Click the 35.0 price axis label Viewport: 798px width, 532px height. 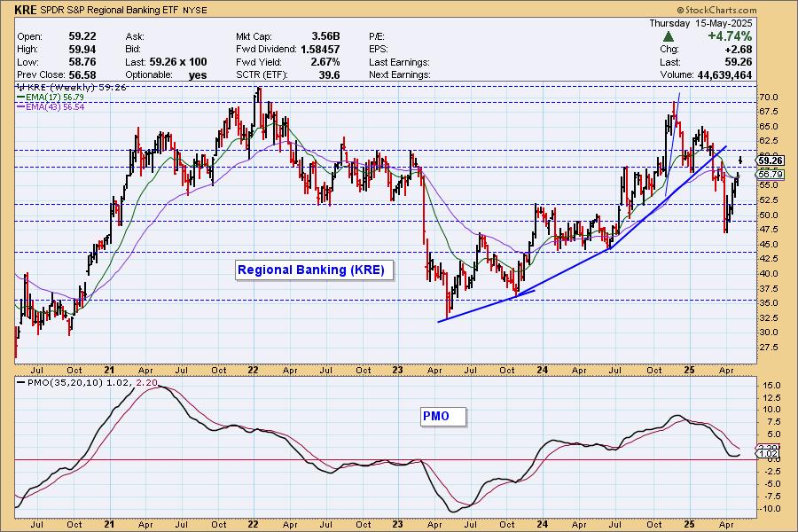tap(769, 303)
